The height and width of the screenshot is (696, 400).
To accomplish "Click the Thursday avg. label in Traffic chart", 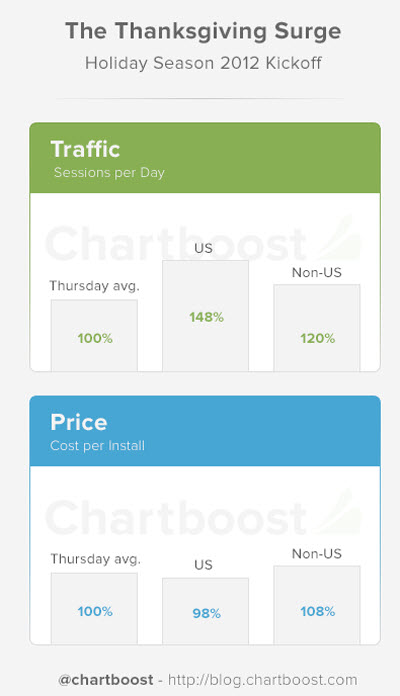I will coord(94,285).
